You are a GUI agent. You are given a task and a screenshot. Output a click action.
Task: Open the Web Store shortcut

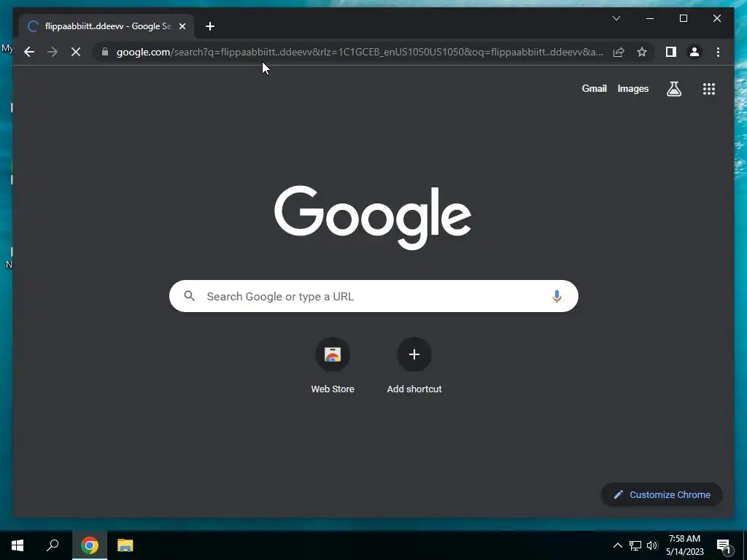[333, 366]
